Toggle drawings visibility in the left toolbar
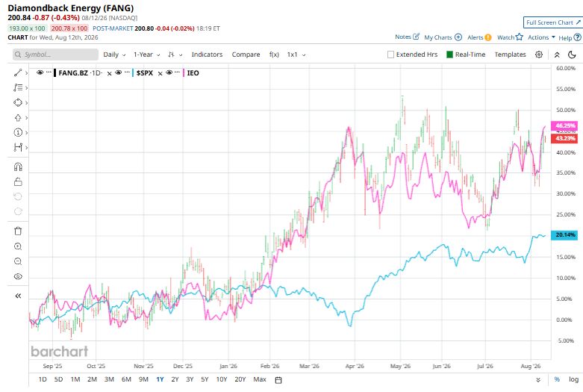This screenshot has width=583, height=392. tap(18, 276)
